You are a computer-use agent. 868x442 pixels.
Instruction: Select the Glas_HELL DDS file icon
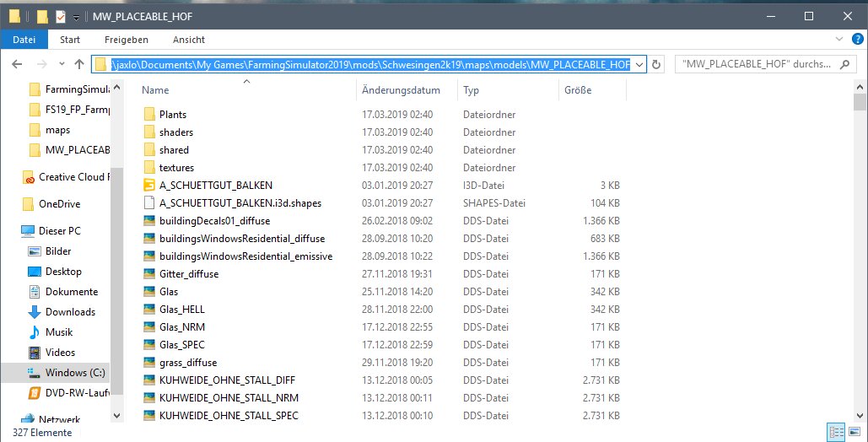click(149, 310)
